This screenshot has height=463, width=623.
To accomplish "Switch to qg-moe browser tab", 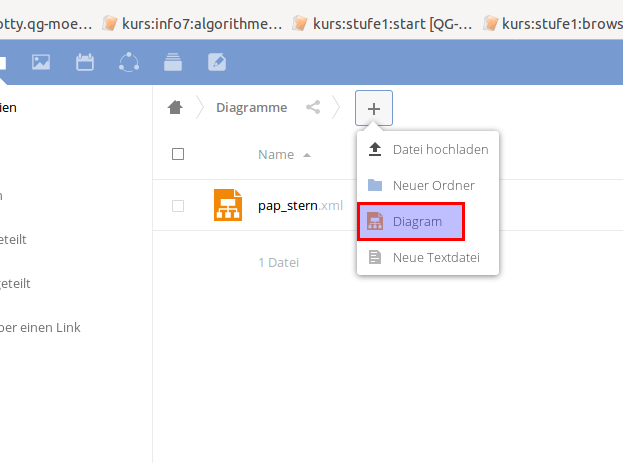I will pos(46,23).
